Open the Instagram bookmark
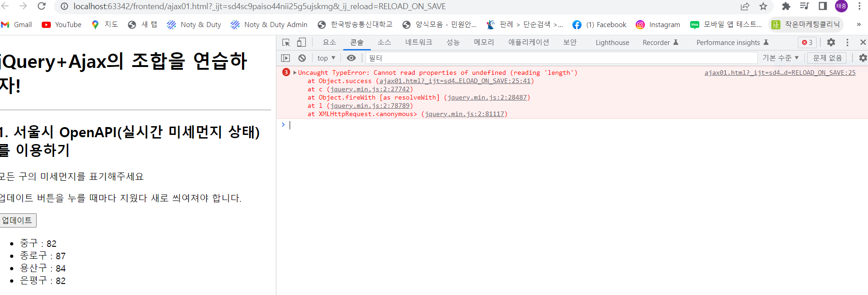 (x=658, y=25)
